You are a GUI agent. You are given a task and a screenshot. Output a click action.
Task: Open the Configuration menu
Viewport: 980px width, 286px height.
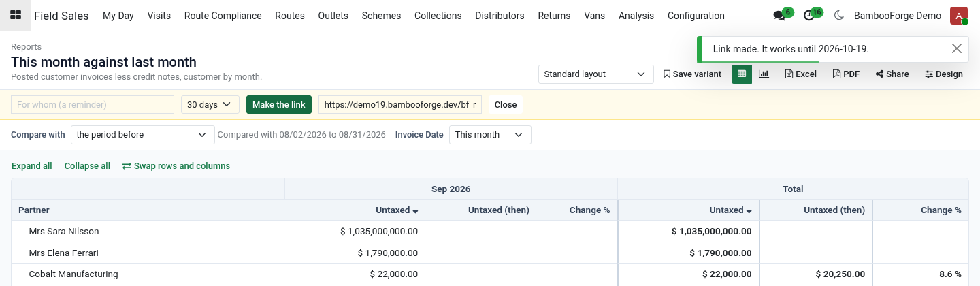coord(696,16)
